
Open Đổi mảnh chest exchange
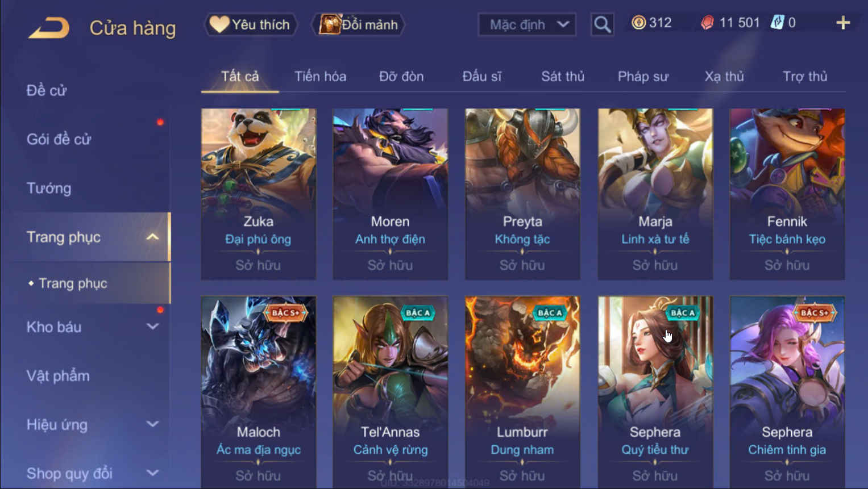[358, 24]
